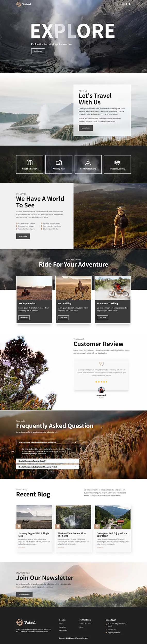147x644 pixels.
Task: Click the Horse Riding activity image
Action: [x=73, y=288]
